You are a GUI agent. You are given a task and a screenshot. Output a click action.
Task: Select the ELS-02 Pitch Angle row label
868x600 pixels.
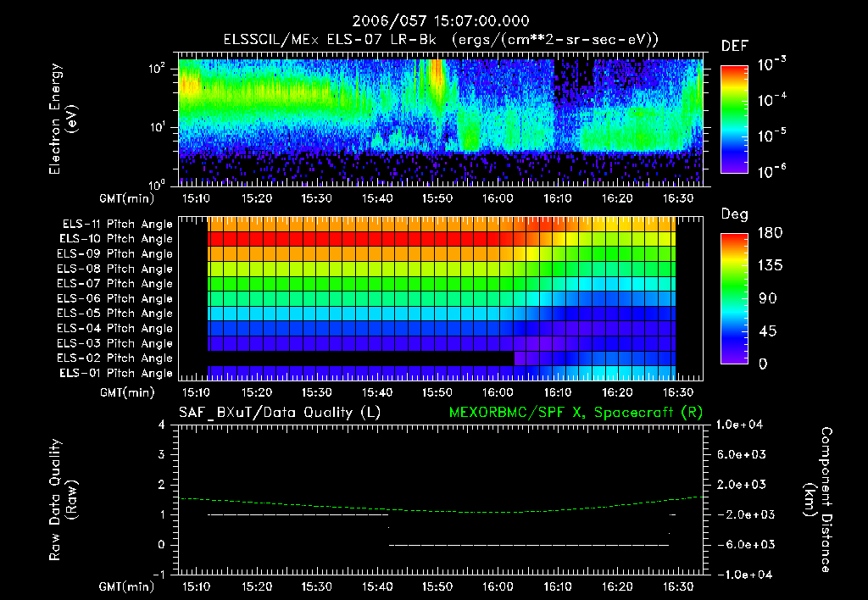click(115, 358)
